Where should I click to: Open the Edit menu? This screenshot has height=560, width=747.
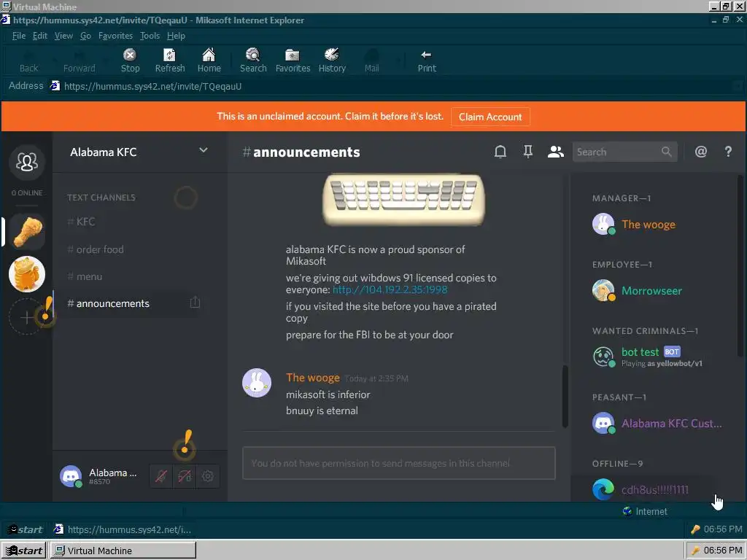pos(39,36)
